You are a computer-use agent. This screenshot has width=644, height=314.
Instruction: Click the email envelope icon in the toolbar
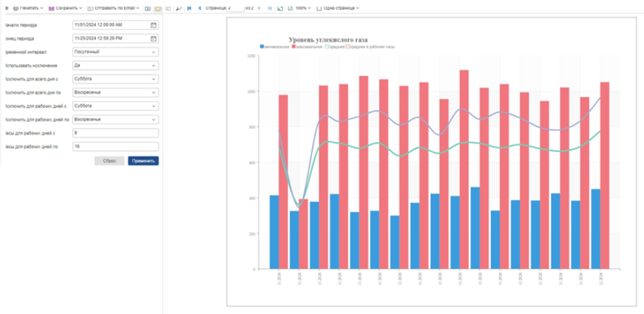90,8
